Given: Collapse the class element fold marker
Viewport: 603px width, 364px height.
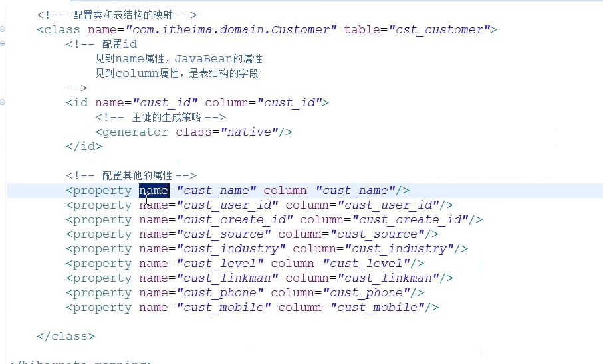Looking at the screenshot, I should coord(2,29).
